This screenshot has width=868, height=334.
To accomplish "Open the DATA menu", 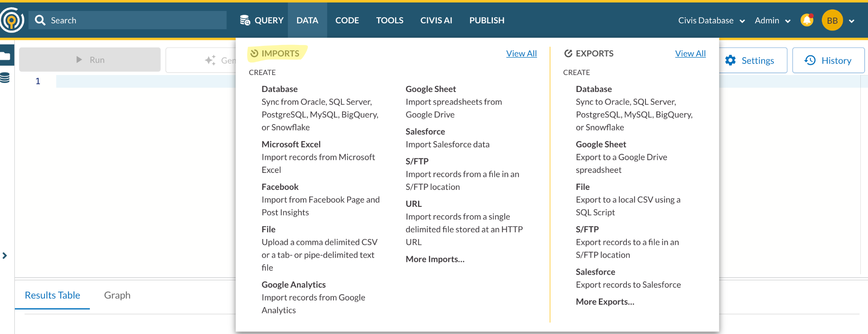I will [307, 20].
